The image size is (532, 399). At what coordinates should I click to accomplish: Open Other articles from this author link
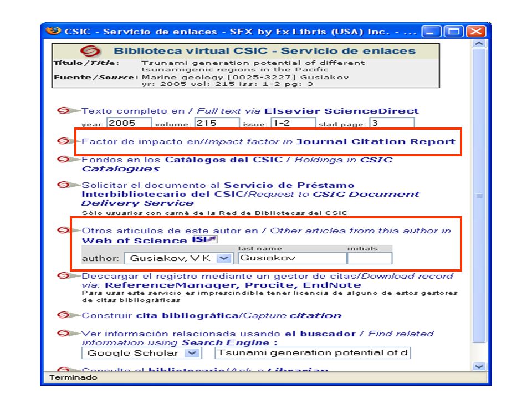point(266,236)
